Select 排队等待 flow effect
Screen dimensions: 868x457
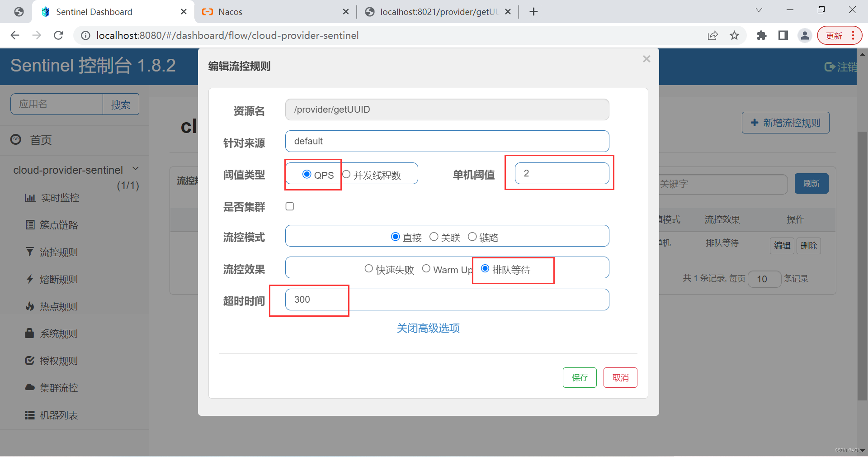[x=485, y=269]
